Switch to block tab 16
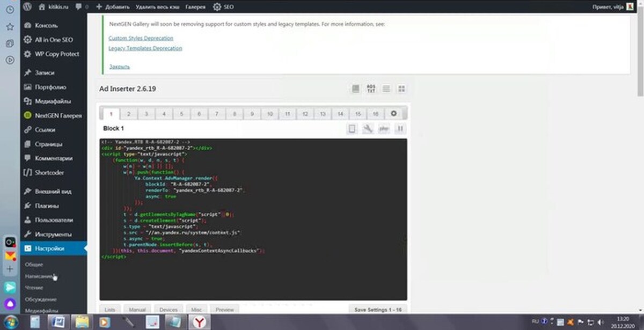The image size is (644, 330). tap(376, 114)
